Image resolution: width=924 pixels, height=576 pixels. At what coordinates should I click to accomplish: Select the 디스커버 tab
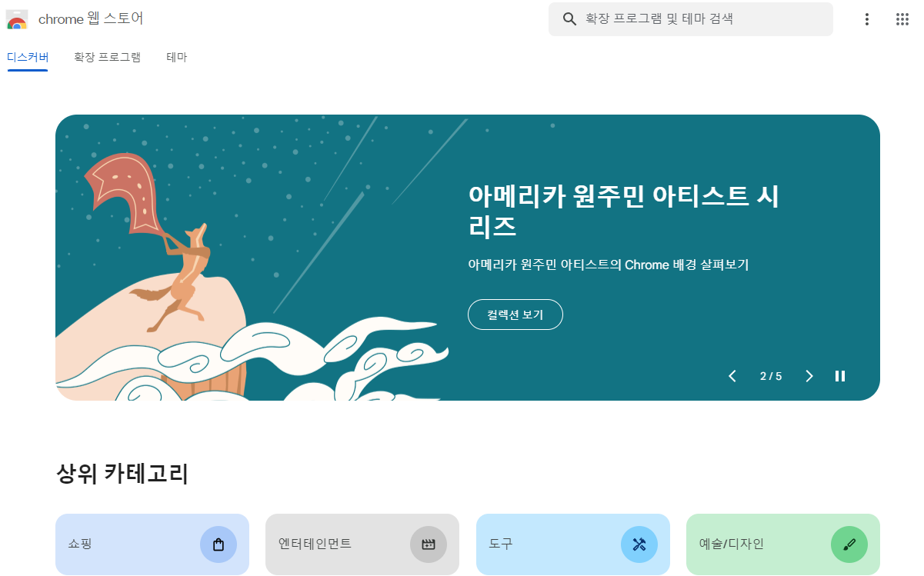(x=28, y=57)
